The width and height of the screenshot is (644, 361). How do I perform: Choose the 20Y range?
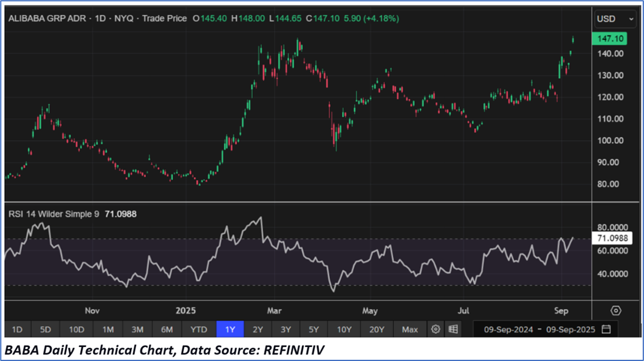click(376, 329)
